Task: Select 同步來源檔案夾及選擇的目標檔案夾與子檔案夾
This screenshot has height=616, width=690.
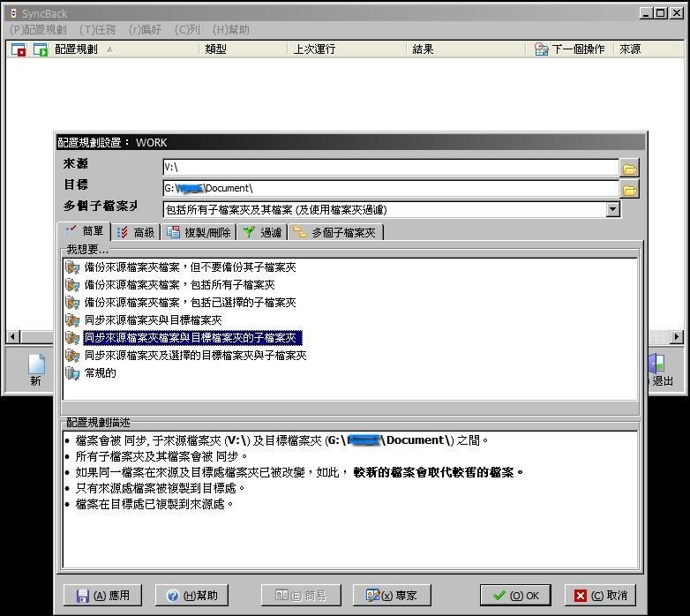Action: click(x=195, y=355)
